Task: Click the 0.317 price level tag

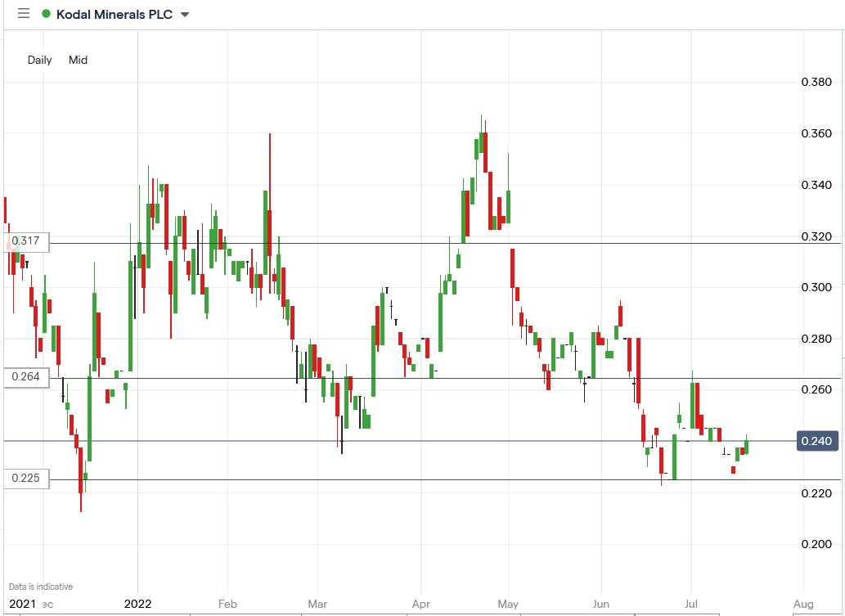Action: click(x=26, y=241)
